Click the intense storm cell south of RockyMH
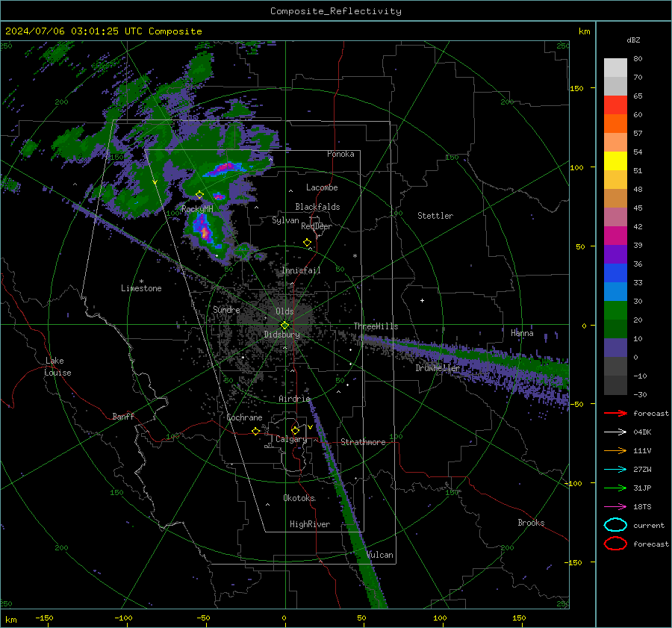 click(x=205, y=231)
